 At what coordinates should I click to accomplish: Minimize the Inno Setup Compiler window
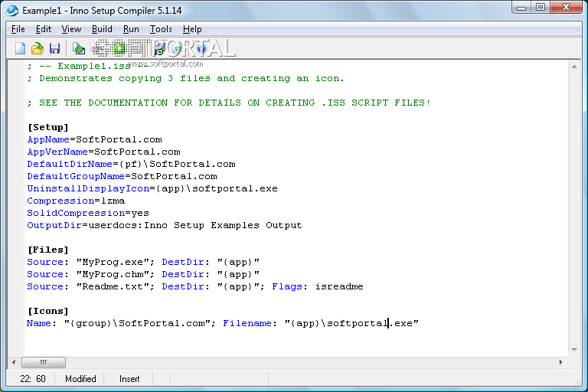tap(521, 8)
